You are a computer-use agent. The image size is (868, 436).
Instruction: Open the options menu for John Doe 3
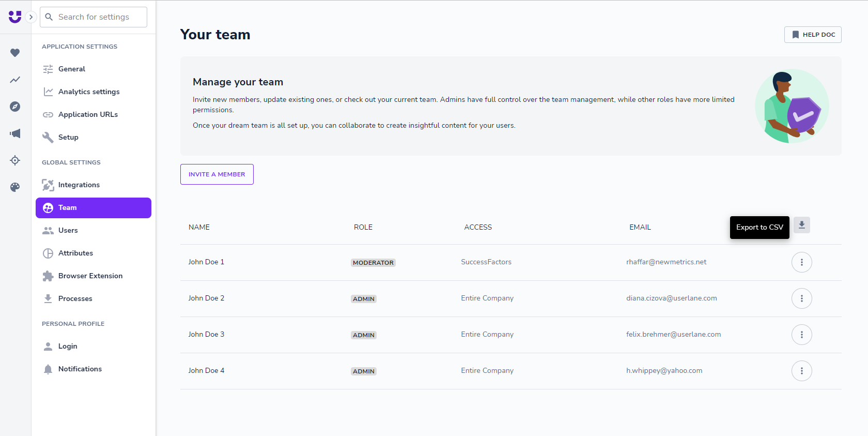(x=801, y=335)
